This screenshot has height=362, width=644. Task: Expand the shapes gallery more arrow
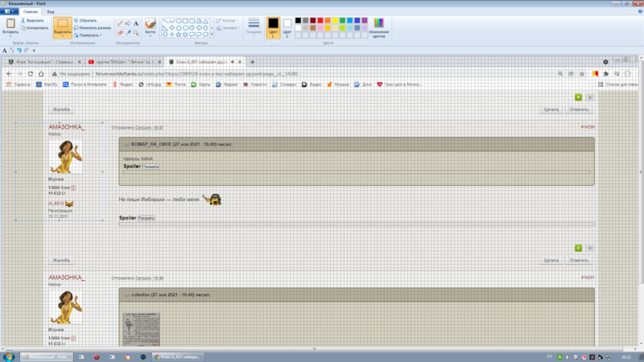[212, 35]
